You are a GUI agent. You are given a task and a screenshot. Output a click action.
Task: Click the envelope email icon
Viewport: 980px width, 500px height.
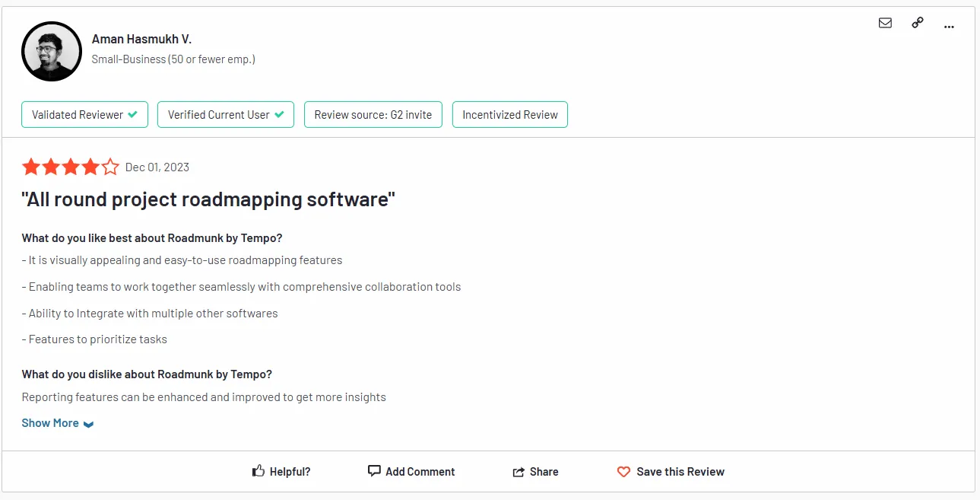pos(885,23)
